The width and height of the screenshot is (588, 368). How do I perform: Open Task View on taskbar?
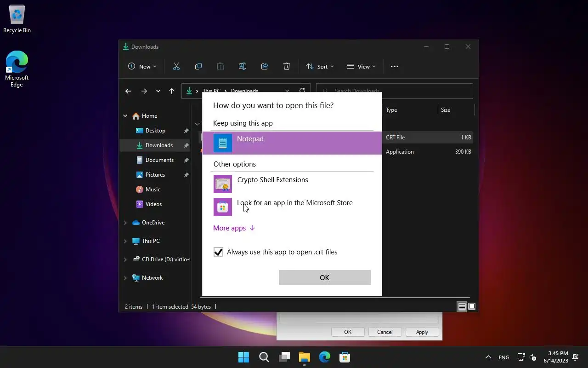[284, 357]
